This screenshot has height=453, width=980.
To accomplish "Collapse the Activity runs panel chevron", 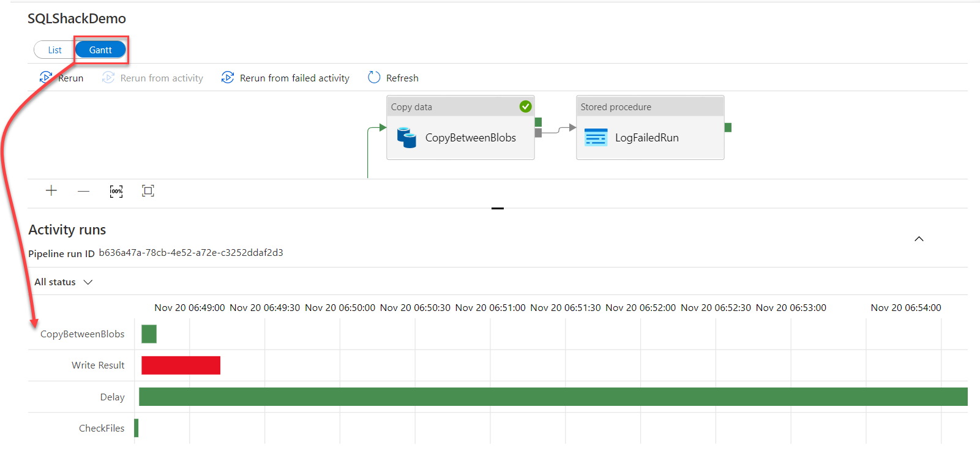I will (919, 239).
